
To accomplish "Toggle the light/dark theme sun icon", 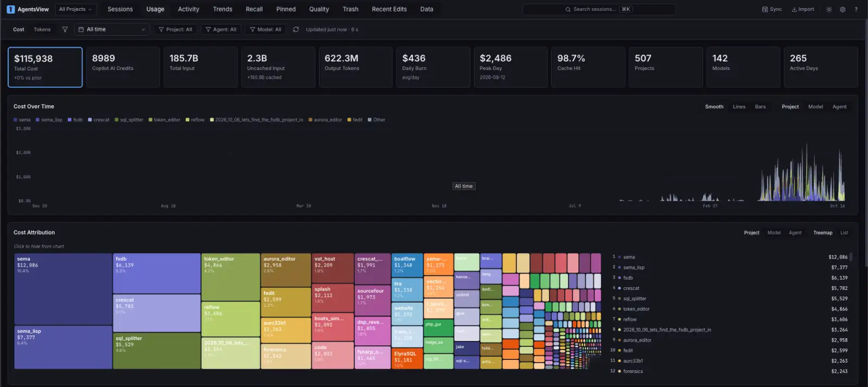I will (x=829, y=9).
